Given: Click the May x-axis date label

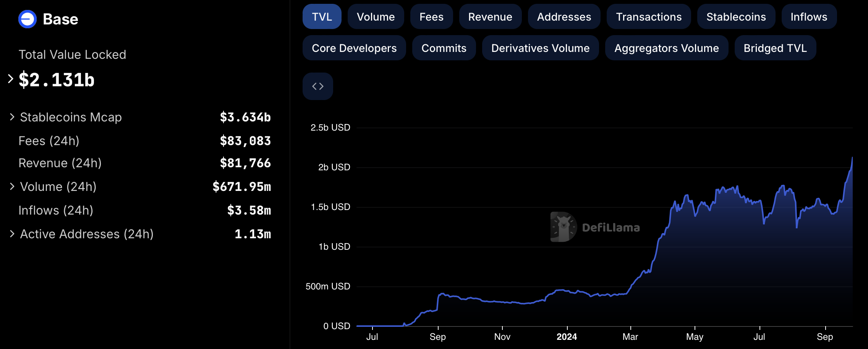Looking at the screenshot, I should (x=695, y=337).
